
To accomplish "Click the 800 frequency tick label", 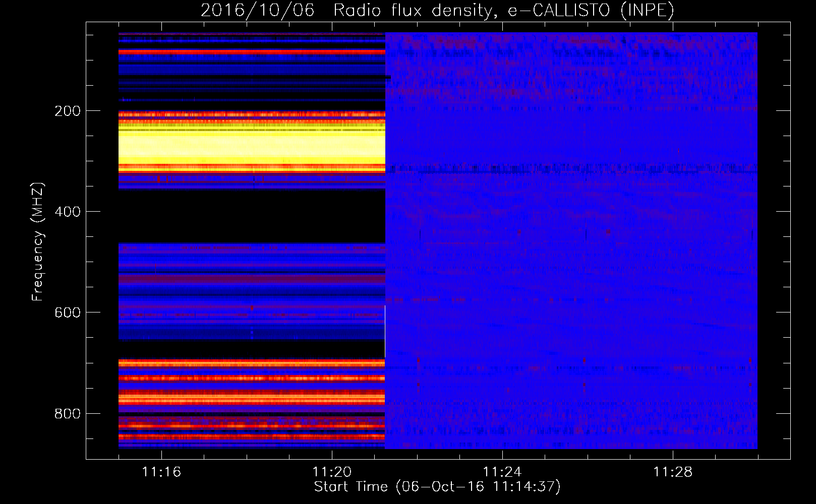I will pyautogui.click(x=68, y=413).
